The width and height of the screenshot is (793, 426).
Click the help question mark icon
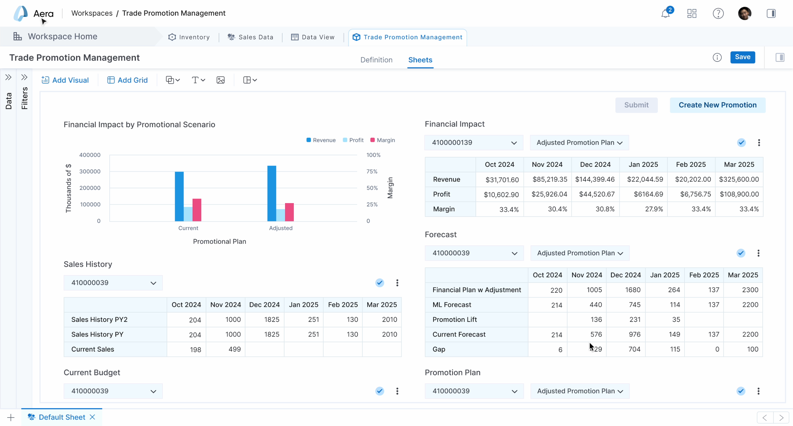(x=718, y=14)
